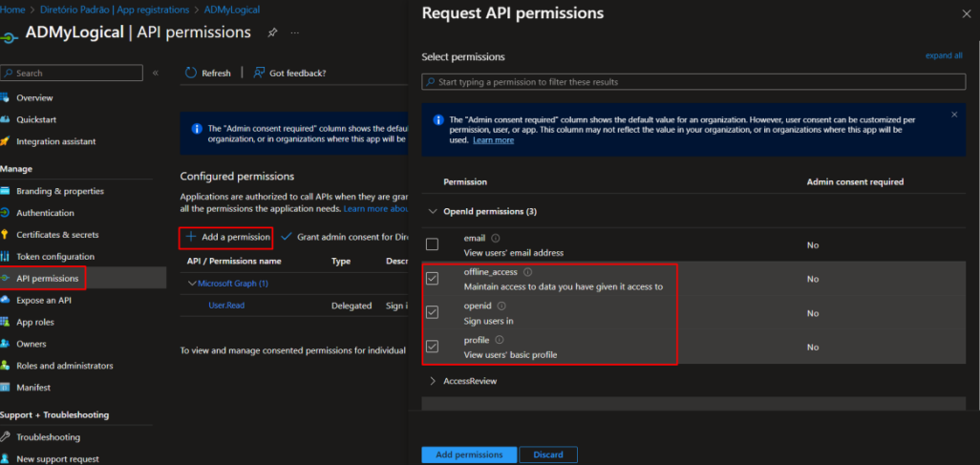Click the Overview sidebar icon

[5, 97]
